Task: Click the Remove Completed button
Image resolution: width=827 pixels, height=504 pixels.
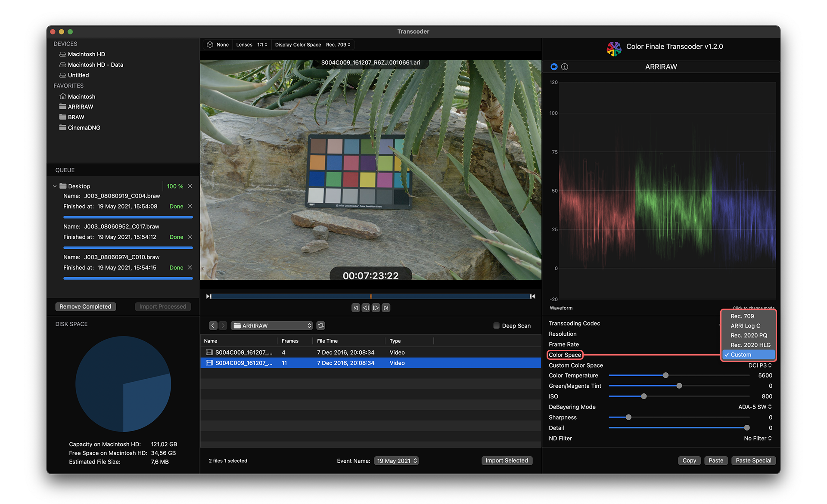Action: tap(85, 307)
